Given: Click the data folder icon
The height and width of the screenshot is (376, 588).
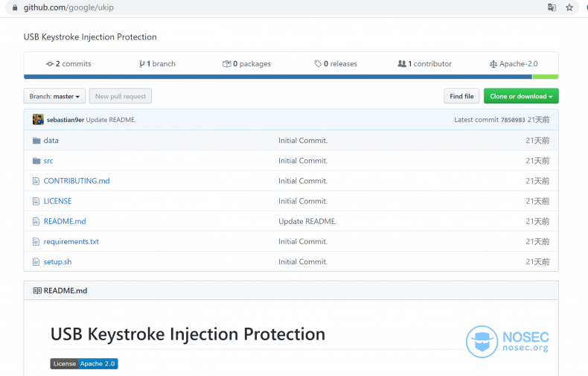Looking at the screenshot, I should coord(36,140).
